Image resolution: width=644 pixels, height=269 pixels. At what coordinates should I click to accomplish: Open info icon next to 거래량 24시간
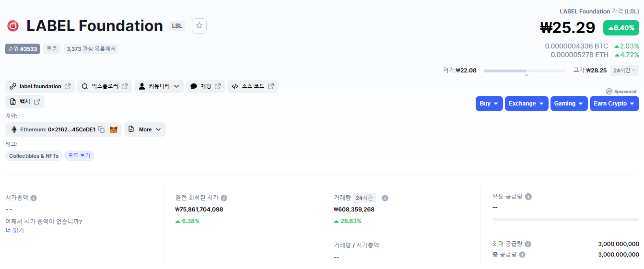(x=385, y=198)
